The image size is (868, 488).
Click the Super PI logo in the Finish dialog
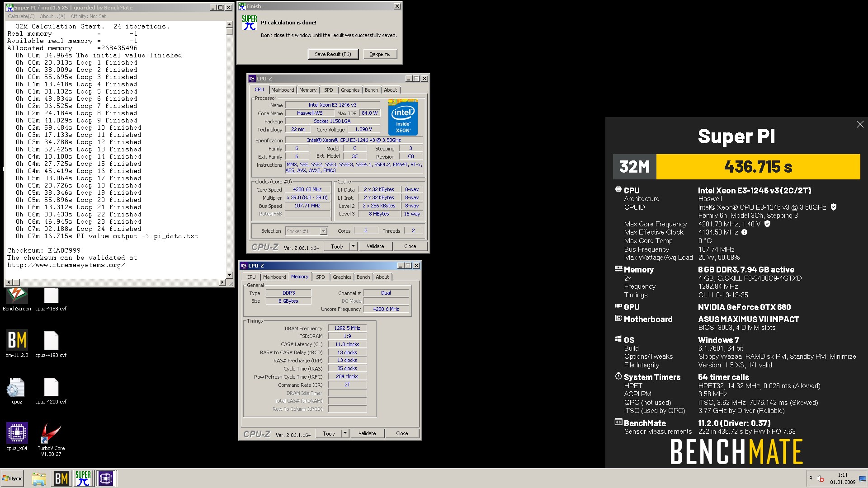[249, 23]
